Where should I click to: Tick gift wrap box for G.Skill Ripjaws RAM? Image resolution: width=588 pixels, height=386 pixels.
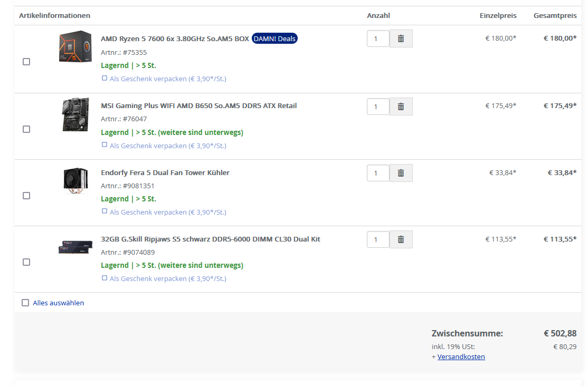point(105,278)
